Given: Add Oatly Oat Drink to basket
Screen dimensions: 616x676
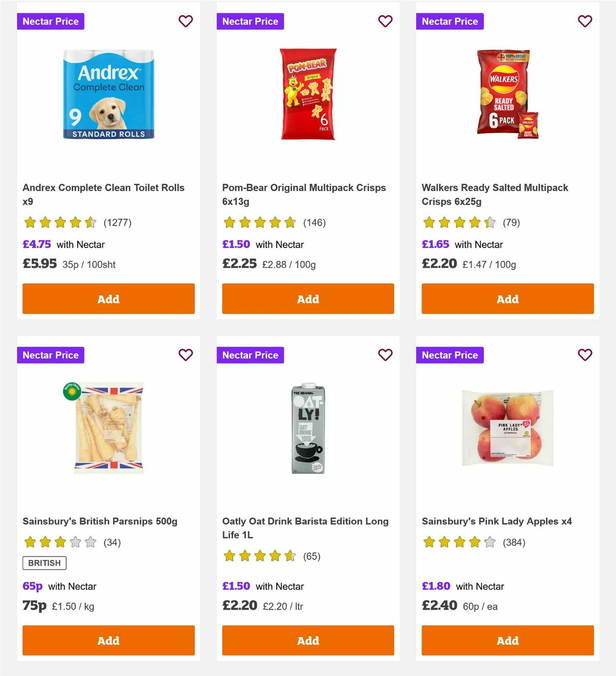Looking at the screenshot, I should pos(308,641).
